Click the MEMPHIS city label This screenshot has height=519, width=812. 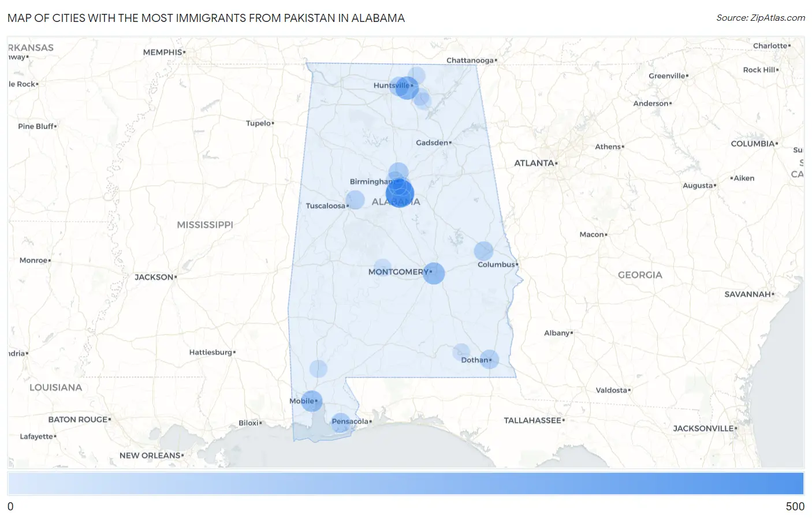[162, 52]
